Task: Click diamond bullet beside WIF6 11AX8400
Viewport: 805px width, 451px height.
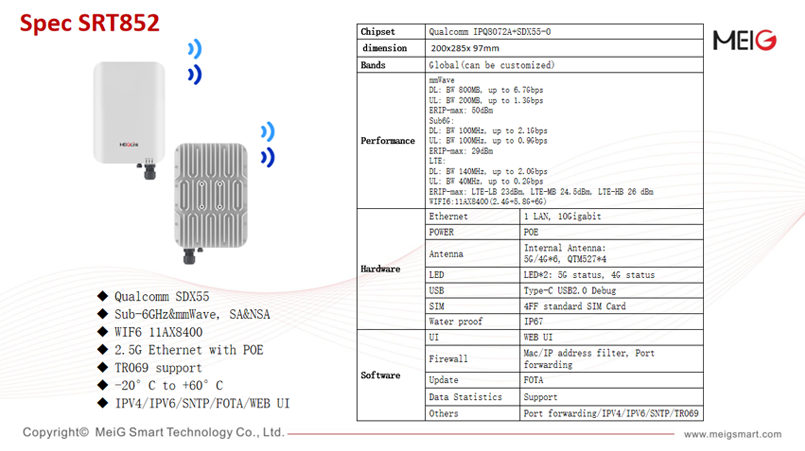Action: click(x=101, y=332)
